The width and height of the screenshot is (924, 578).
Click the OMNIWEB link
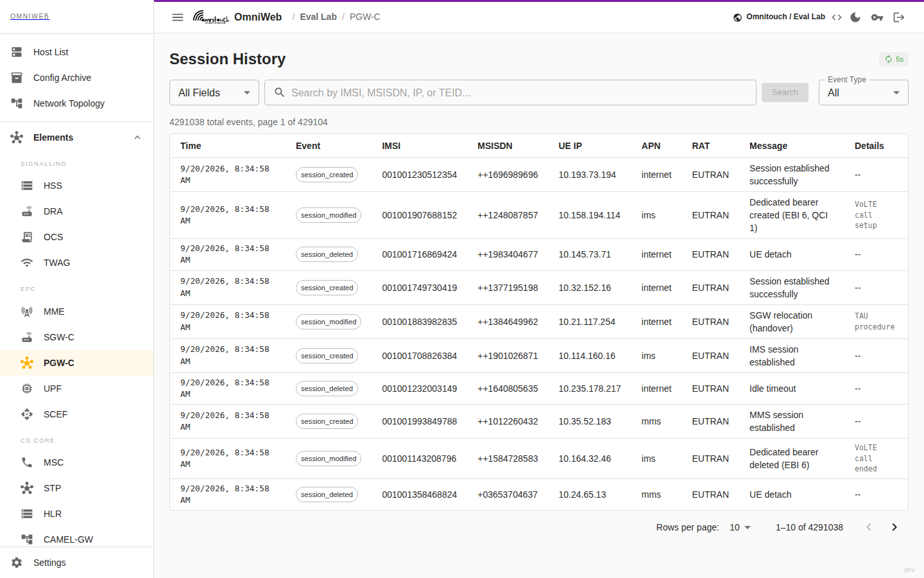pos(30,16)
